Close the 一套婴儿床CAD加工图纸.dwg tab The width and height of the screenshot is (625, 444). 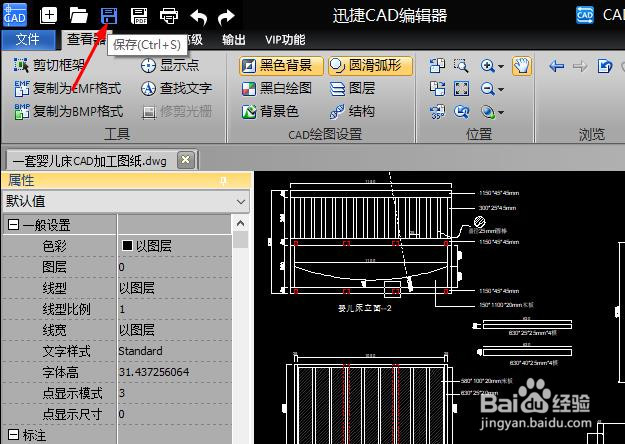[185, 160]
